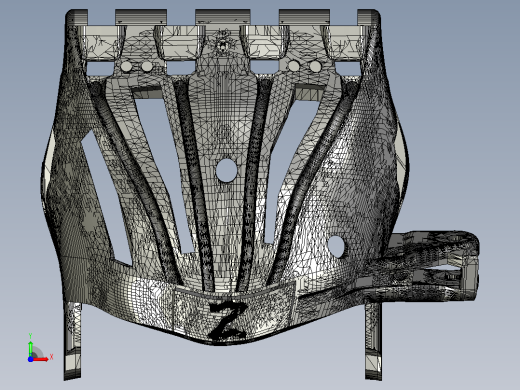Select the round hole on the lower-right panel
The width and height of the screenshot is (520, 390).
click(x=336, y=247)
